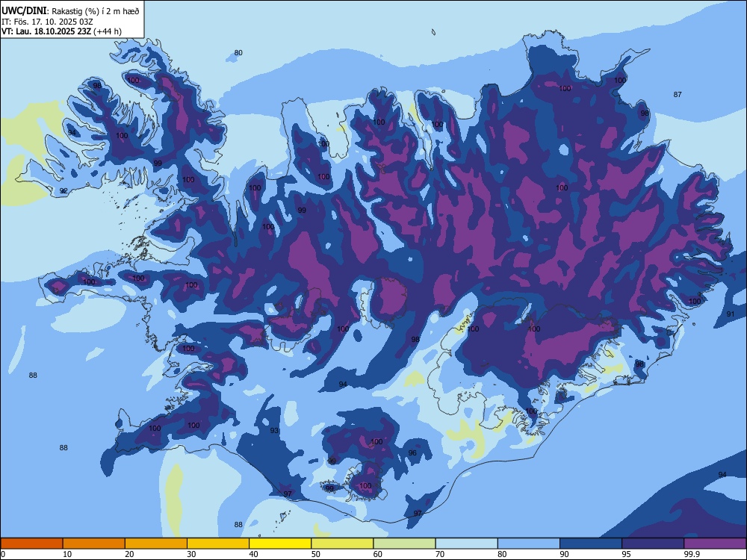
Task: Click the legend tick label '10'
Action: click(67, 554)
